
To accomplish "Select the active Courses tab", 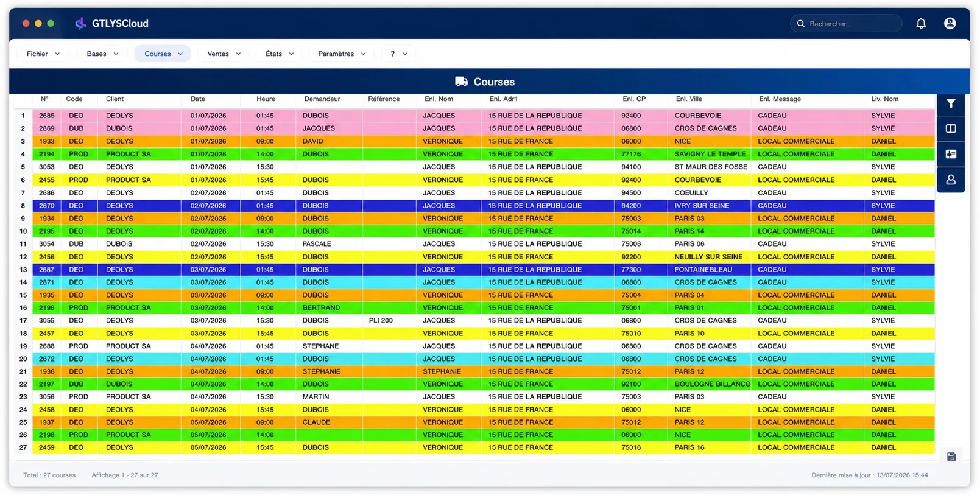I will [x=163, y=54].
